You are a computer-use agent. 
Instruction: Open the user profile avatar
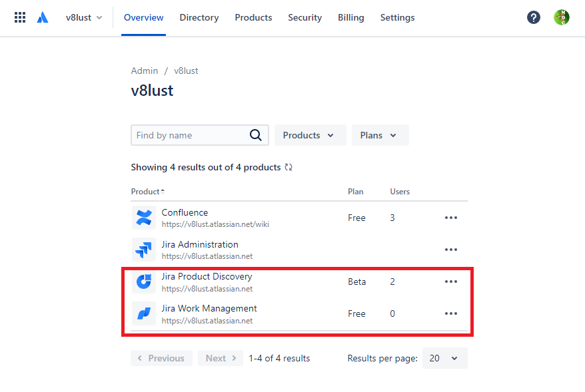pos(562,17)
